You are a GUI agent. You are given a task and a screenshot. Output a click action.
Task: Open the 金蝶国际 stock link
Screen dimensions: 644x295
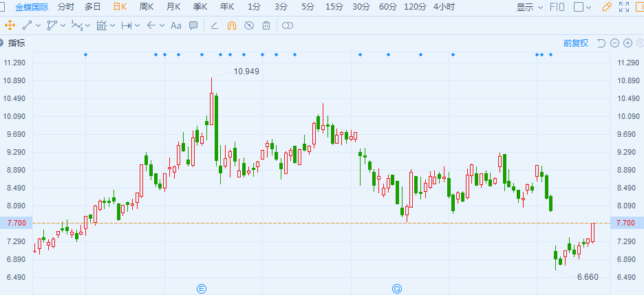pyautogui.click(x=31, y=7)
